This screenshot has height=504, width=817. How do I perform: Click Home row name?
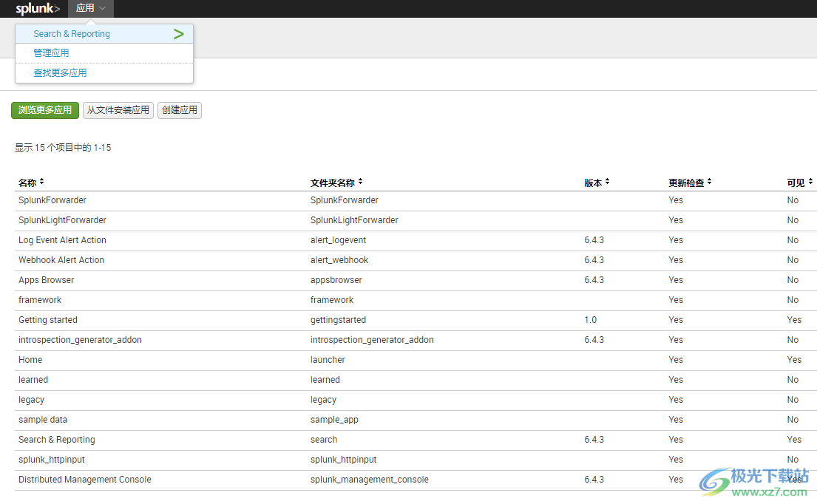[x=30, y=360]
